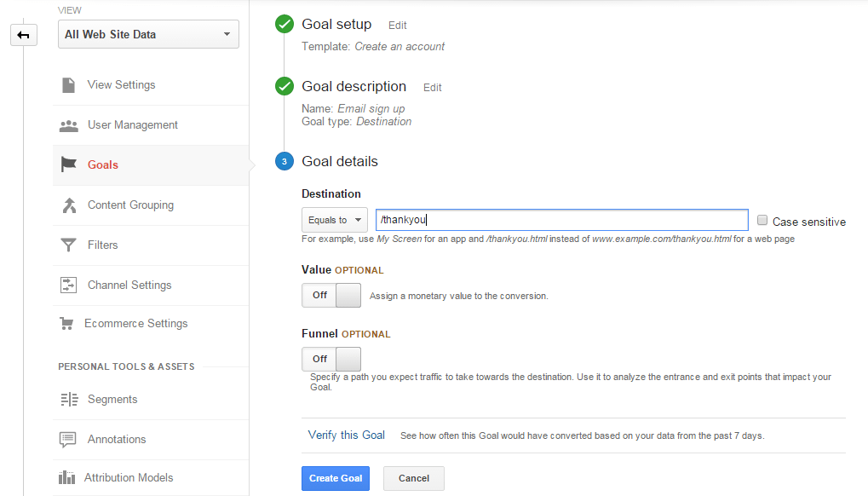Click the Segments icon

(69, 399)
